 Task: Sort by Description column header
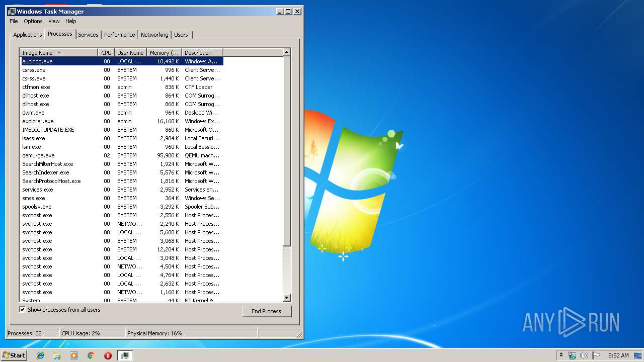point(202,52)
